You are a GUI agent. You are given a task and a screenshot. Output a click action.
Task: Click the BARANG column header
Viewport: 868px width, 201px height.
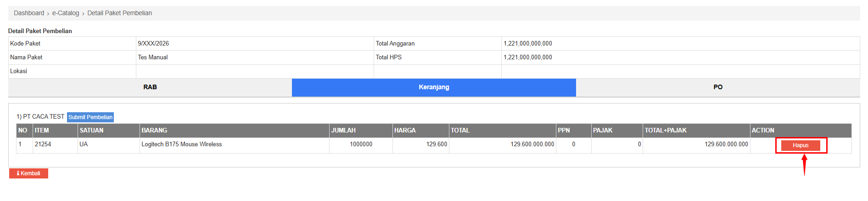(154, 131)
